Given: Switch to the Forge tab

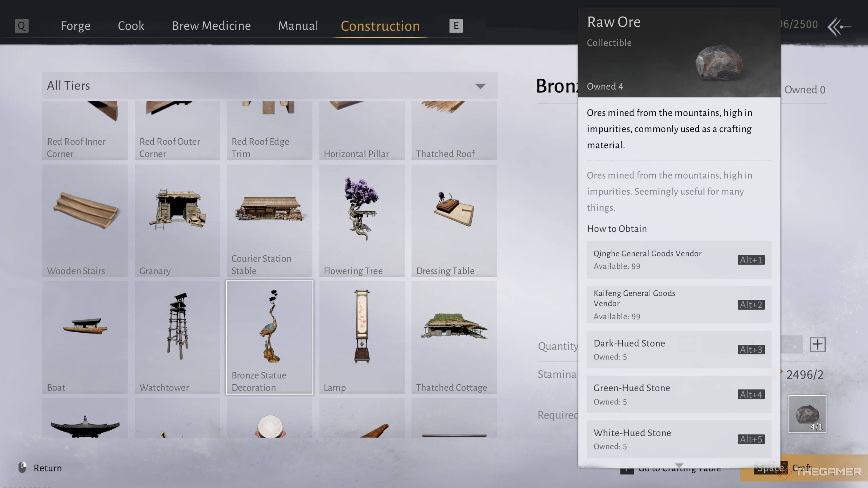Looking at the screenshot, I should [75, 26].
